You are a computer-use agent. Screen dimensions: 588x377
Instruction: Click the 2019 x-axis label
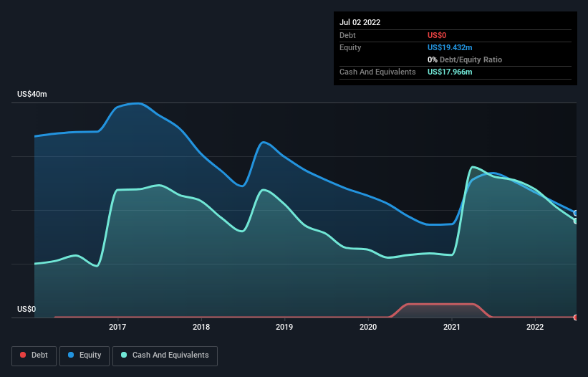coord(284,327)
